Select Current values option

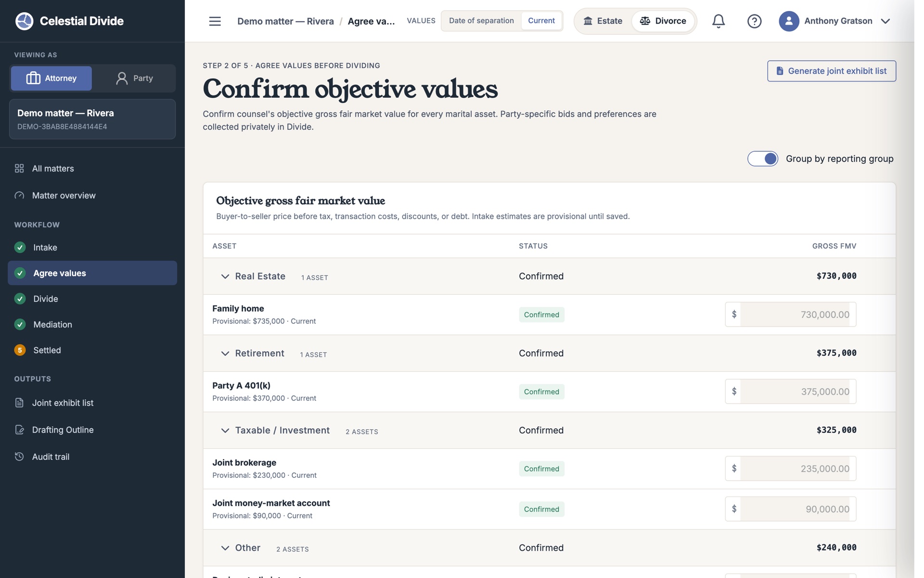[x=541, y=21]
